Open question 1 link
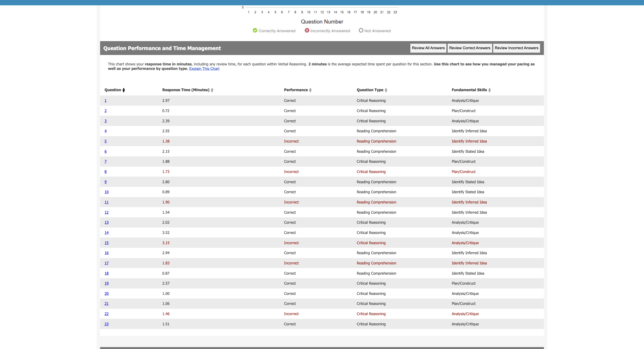 pyautogui.click(x=105, y=101)
